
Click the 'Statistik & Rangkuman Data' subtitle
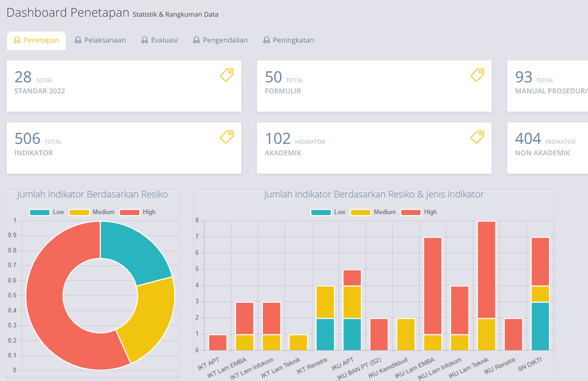click(x=175, y=15)
